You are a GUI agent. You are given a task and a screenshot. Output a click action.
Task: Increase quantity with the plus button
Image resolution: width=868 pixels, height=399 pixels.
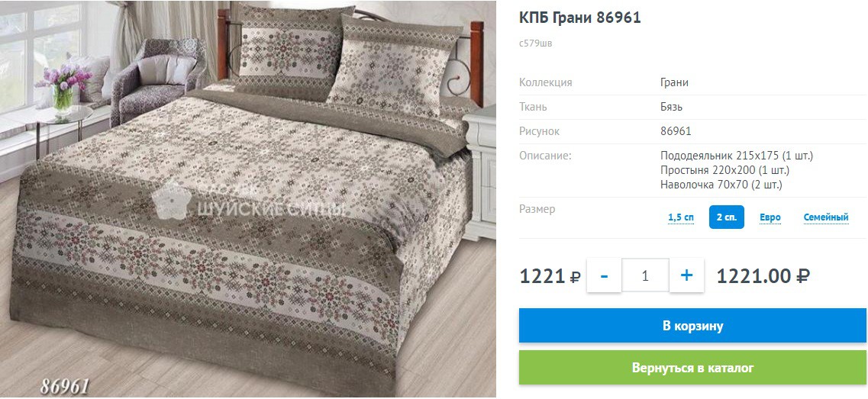coord(686,275)
